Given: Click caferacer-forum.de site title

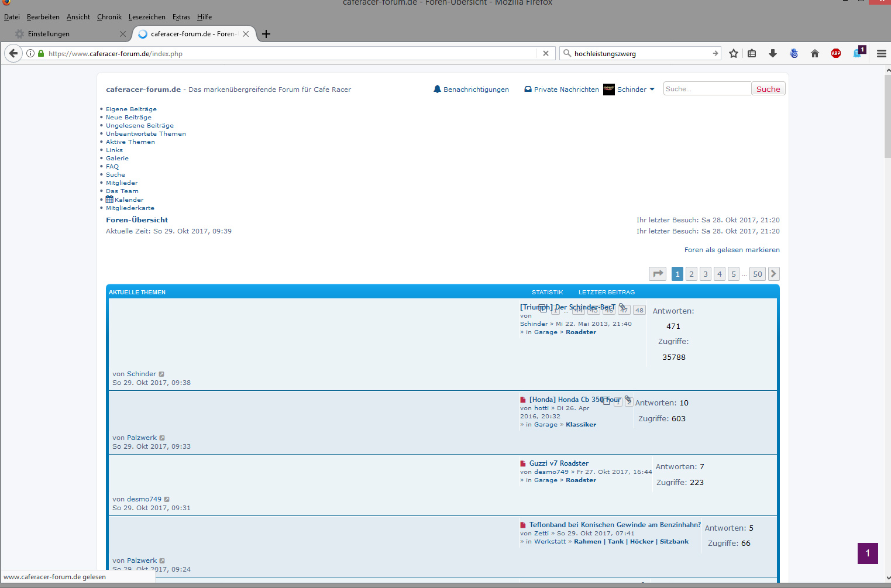Looking at the screenshot, I should [143, 90].
